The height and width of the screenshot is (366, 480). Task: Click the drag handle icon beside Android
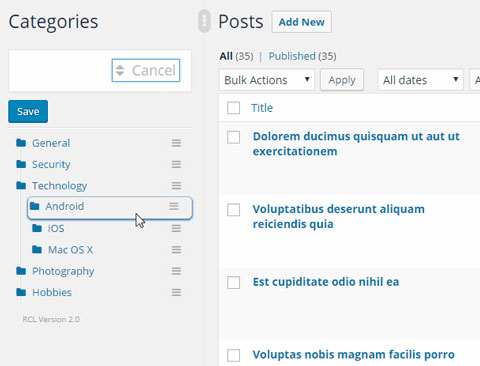click(174, 206)
